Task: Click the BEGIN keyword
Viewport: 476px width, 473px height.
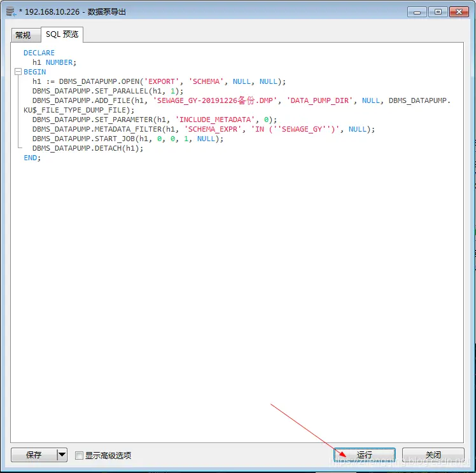Action: (35, 72)
